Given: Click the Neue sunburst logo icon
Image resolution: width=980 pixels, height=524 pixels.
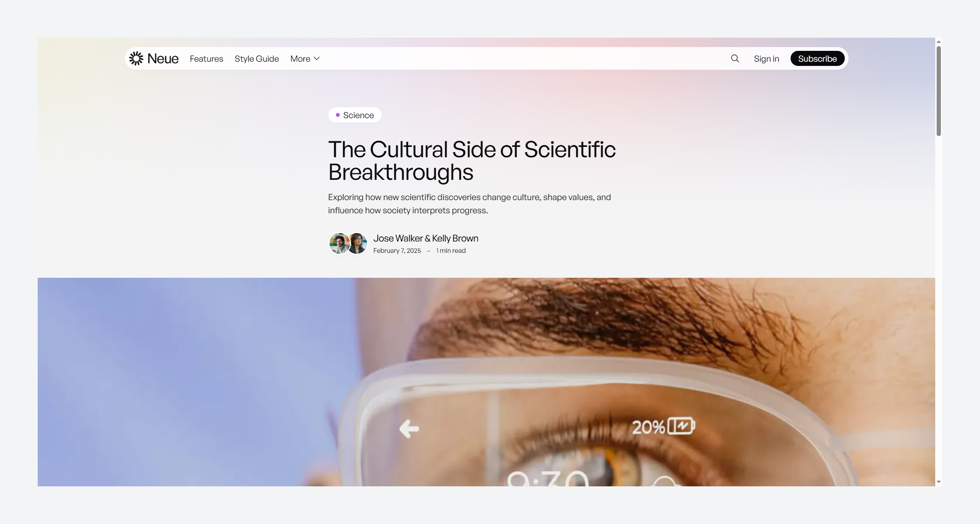Looking at the screenshot, I should (136, 58).
